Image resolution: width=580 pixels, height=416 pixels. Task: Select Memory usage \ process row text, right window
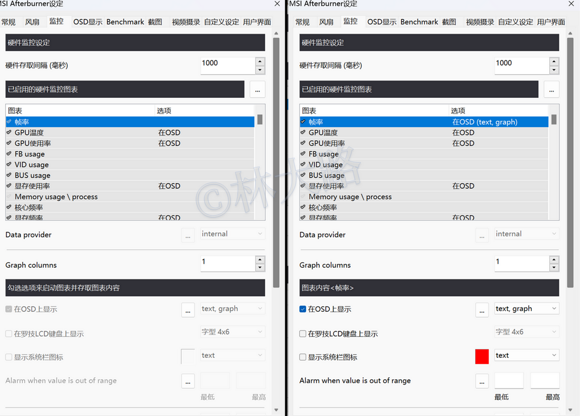pos(350,197)
